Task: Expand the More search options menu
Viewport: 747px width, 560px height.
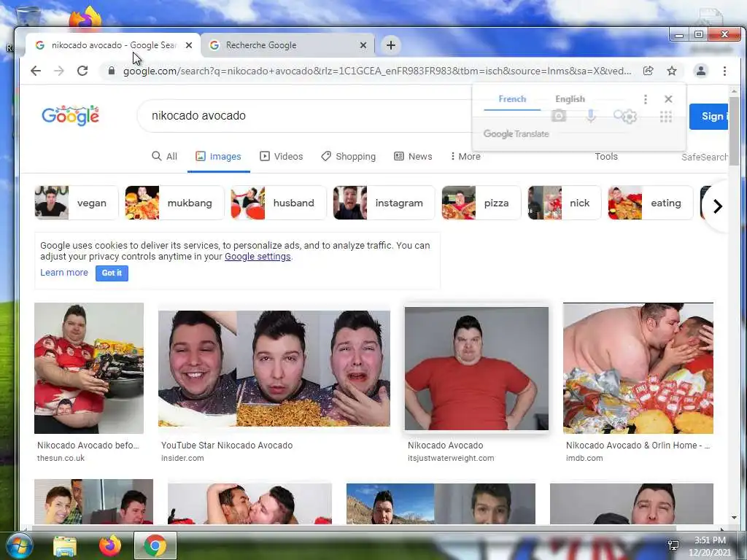Action: (465, 156)
